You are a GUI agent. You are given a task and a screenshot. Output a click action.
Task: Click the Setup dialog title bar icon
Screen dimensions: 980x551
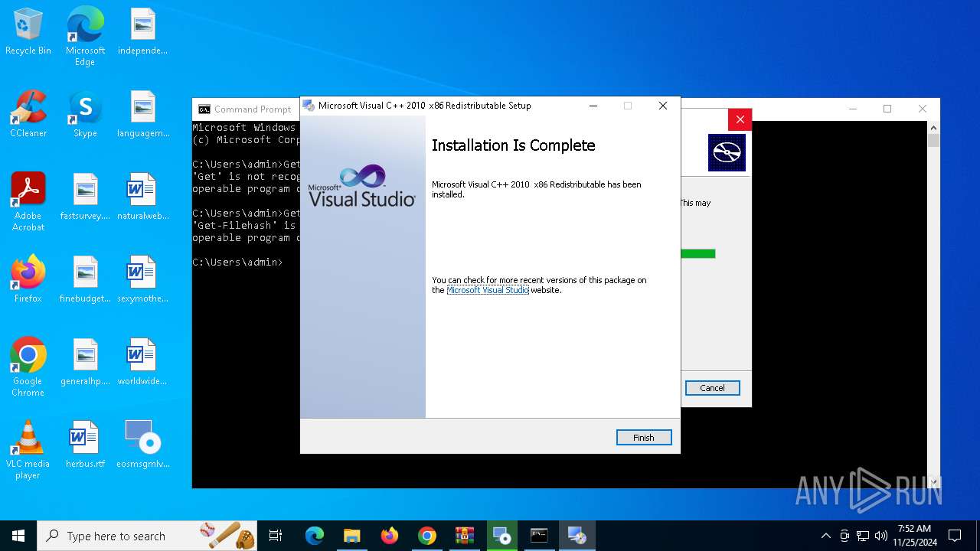[309, 106]
